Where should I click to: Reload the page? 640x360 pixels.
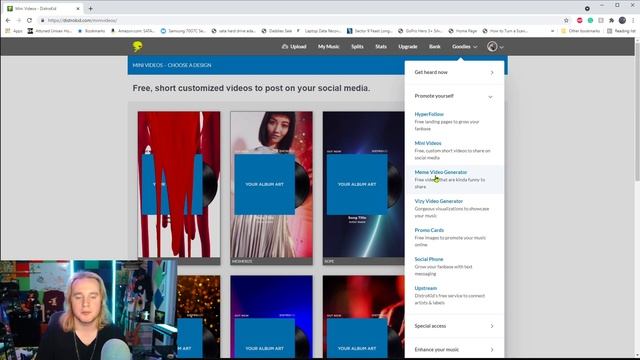click(x=29, y=20)
